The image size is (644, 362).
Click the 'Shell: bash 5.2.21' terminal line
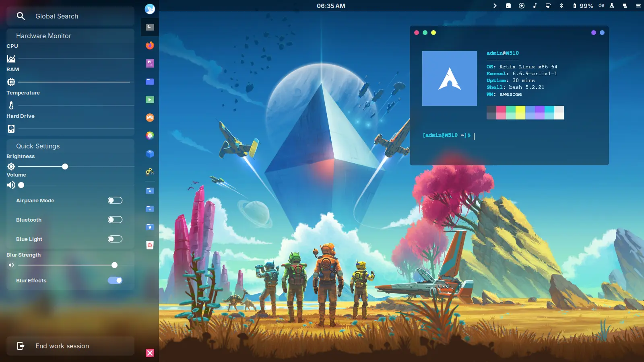coord(515,87)
